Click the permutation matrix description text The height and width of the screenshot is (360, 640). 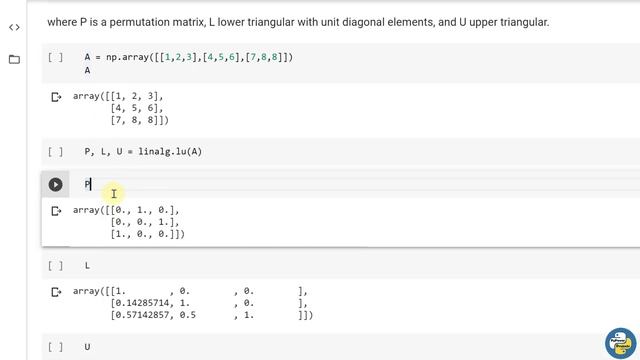pyautogui.click(x=298, y=22)
